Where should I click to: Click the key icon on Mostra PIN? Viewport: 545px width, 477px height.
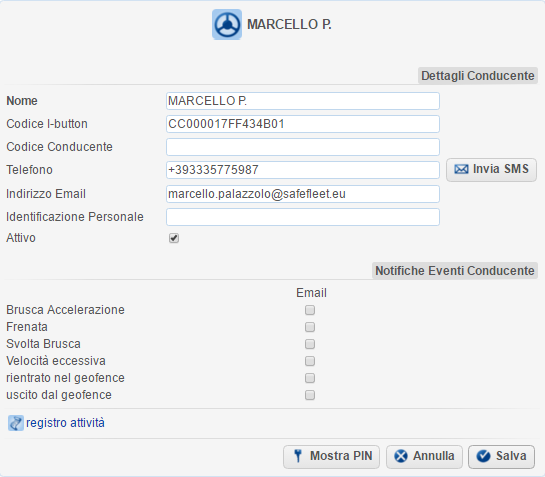click(x=298, y=456)
